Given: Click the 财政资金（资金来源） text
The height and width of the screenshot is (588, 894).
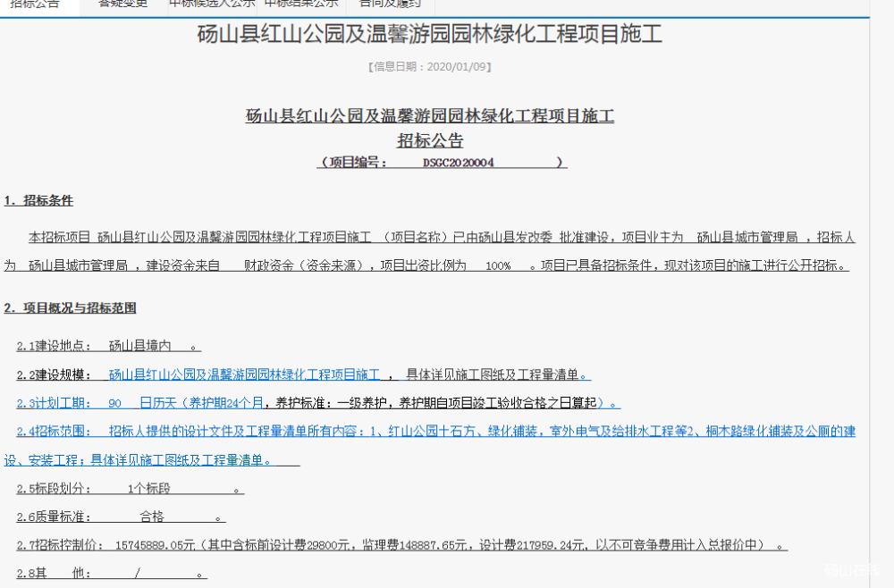Looking at the screenshot, I should 303,265.
